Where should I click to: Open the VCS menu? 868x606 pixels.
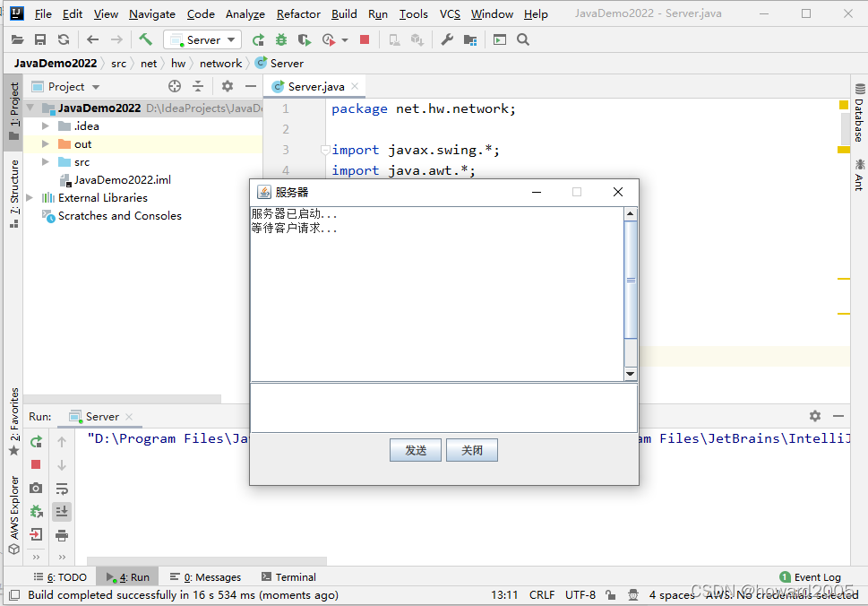click(x=450, y=13)
